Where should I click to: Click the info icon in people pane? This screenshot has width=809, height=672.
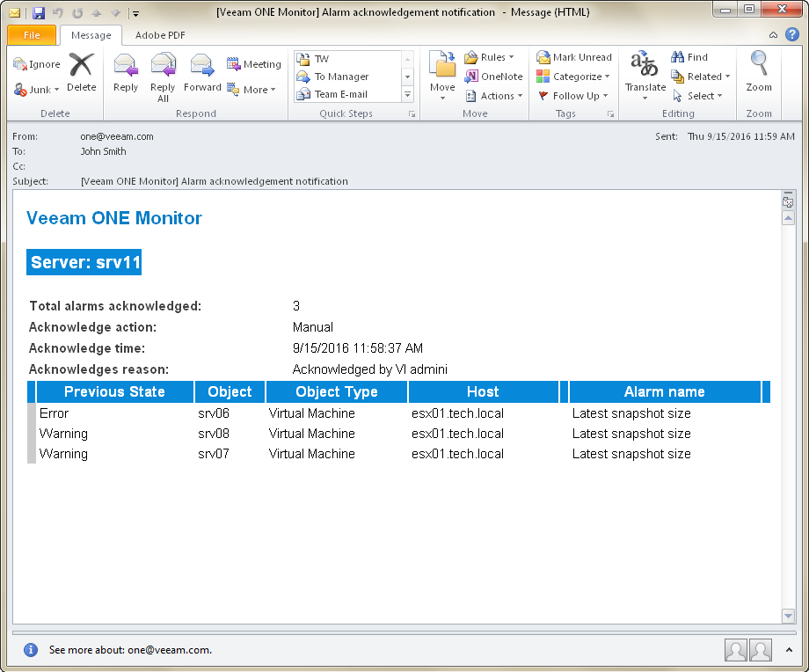coord(31,650)
